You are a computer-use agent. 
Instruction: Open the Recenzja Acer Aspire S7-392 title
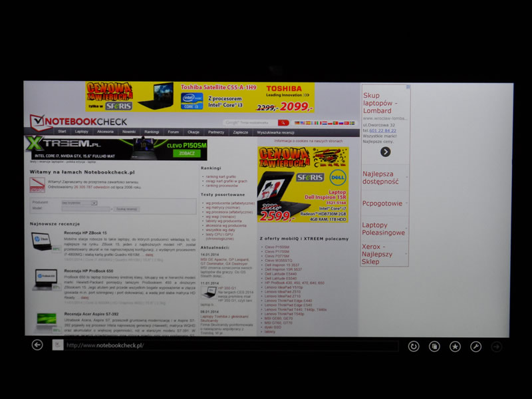point(91,314)
